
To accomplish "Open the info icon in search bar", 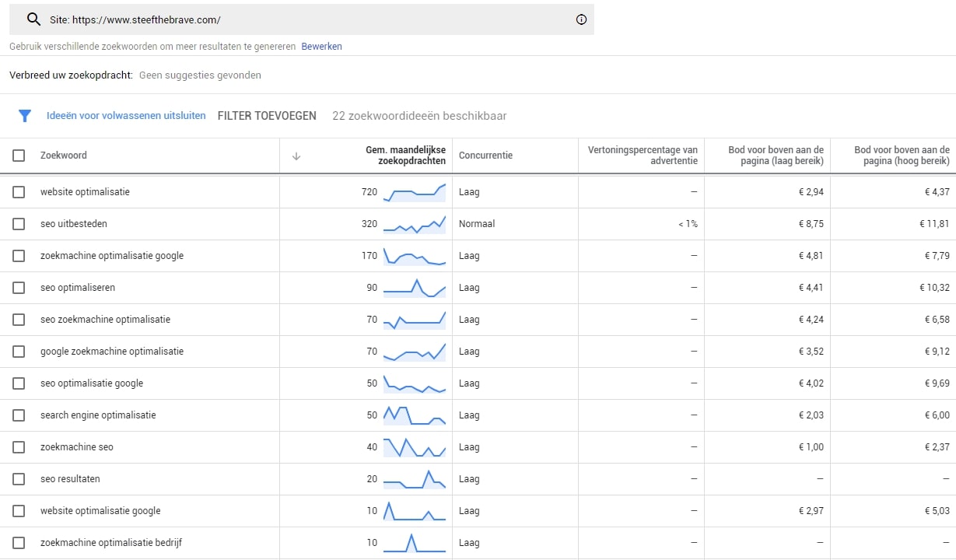I will (581, 20).
